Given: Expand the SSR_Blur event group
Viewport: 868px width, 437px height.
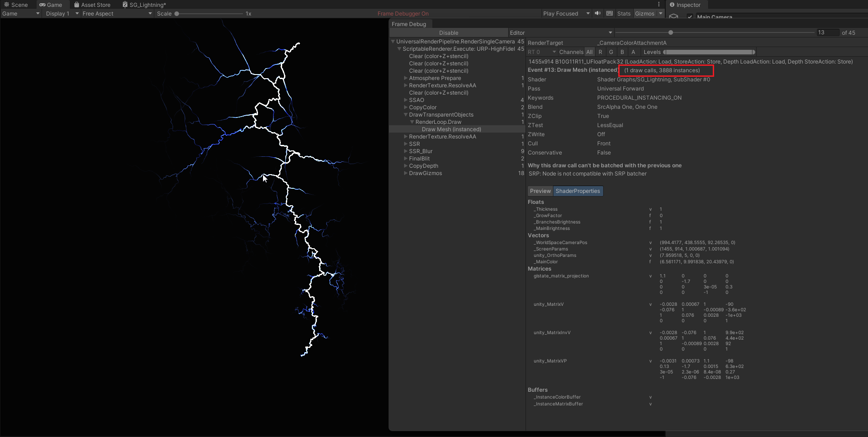Looking at the screenshot, I should click(406, 151).
